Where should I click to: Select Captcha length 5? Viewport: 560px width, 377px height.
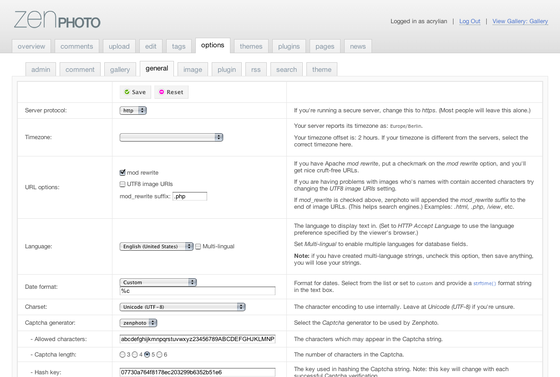point(147,355)
